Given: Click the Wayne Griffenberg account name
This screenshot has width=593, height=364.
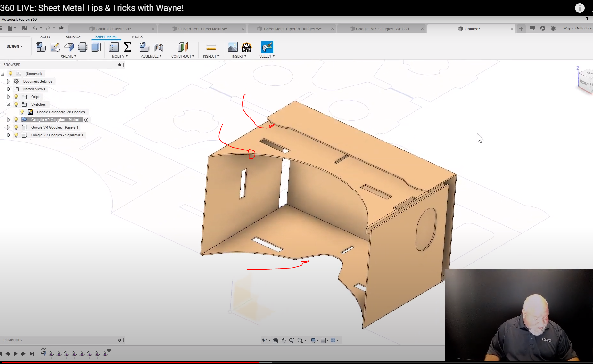Looking at the screenshot, I should 578,28.
